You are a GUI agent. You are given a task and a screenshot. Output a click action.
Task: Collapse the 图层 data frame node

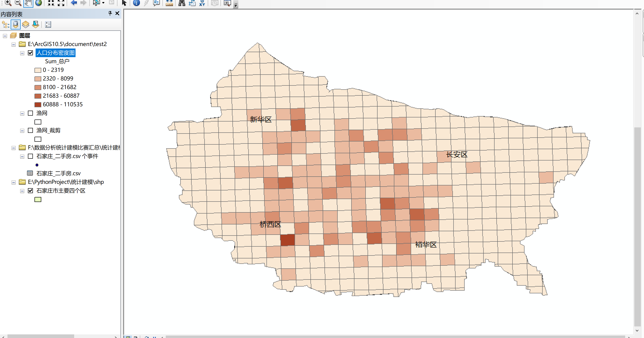5,36
